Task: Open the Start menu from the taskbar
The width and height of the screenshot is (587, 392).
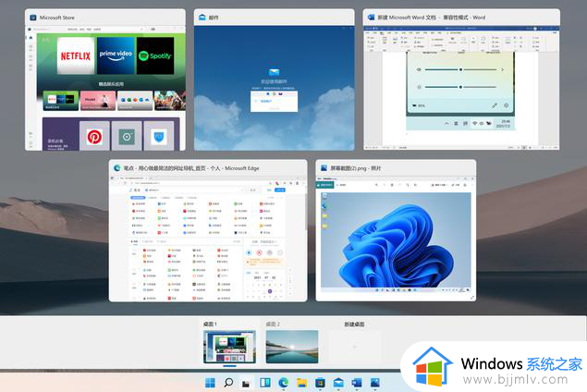Action: [210, 383]
